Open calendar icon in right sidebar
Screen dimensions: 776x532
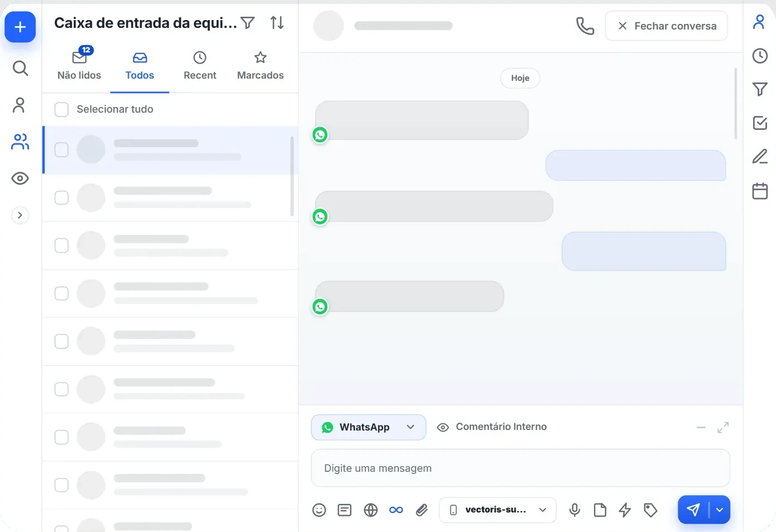[x=760, y=191]
